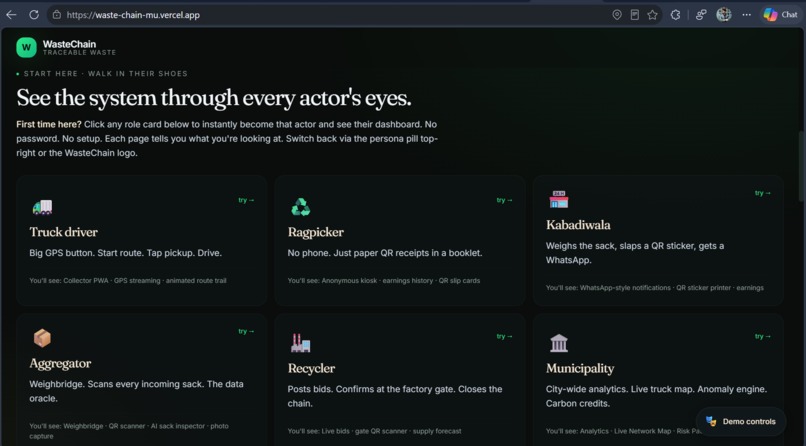Open browser settings three-dot menu
This screenshot has height=446, width=806.
point(746,15)
